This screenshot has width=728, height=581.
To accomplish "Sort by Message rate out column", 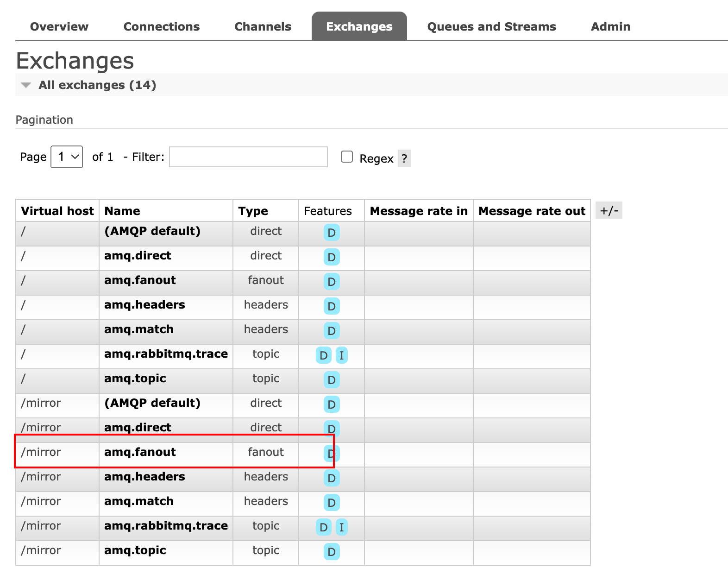I will pos(532,211).
